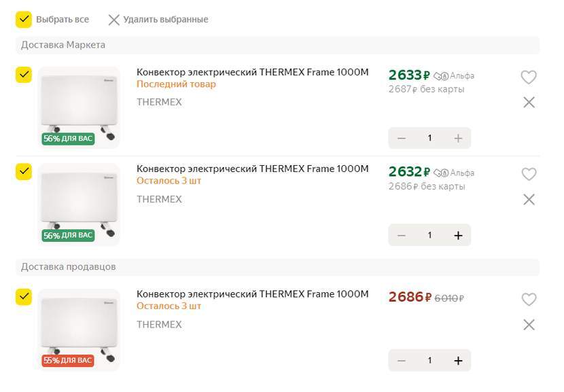Remove the 2633₽ convector from the cart

click(x=529, y=103)
